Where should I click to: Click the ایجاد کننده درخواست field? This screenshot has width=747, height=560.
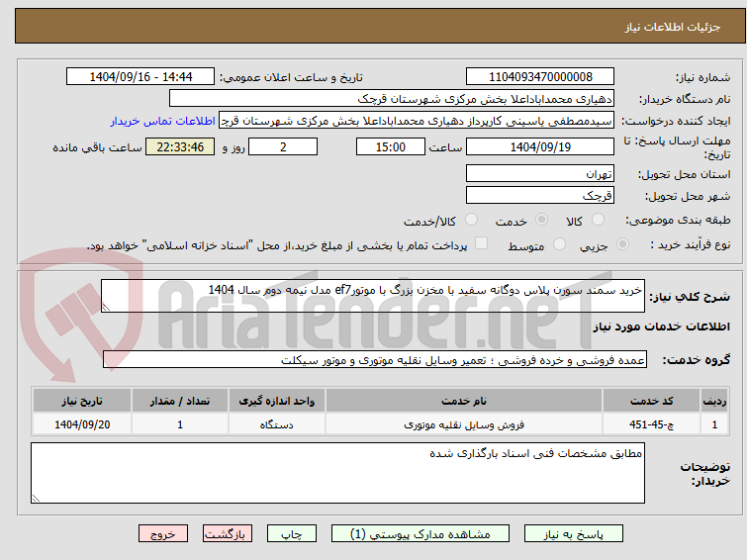tap(417, 121)
